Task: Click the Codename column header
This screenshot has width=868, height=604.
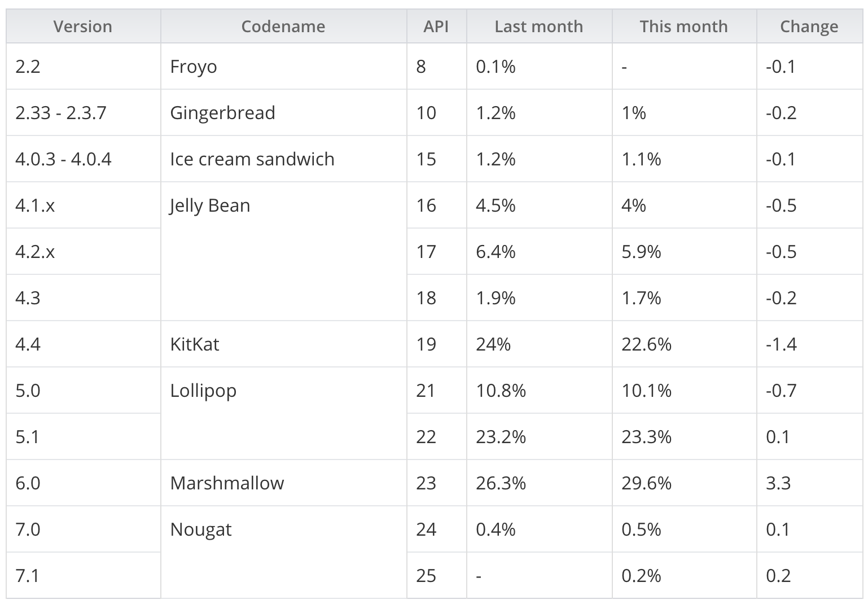Action: coord(283,27)
